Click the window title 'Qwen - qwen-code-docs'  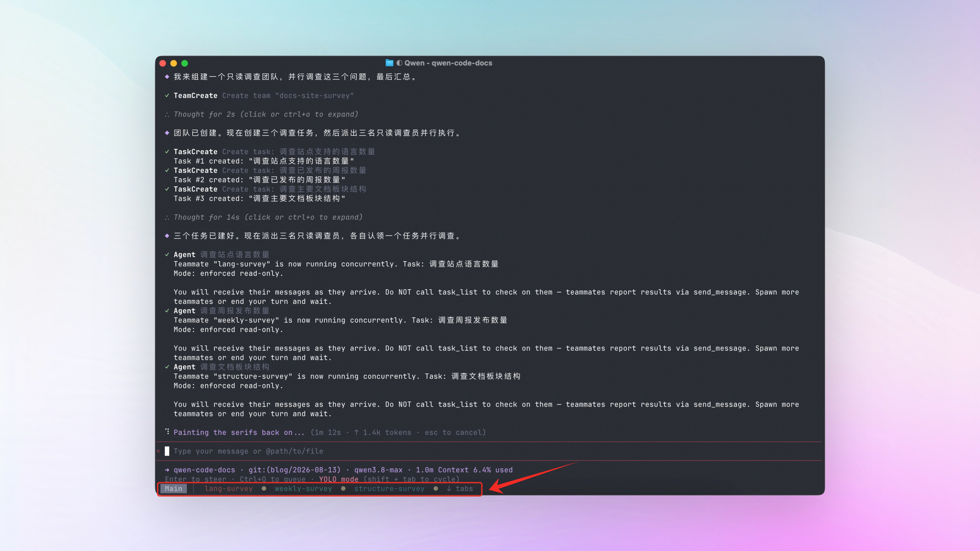coord(448,63)
